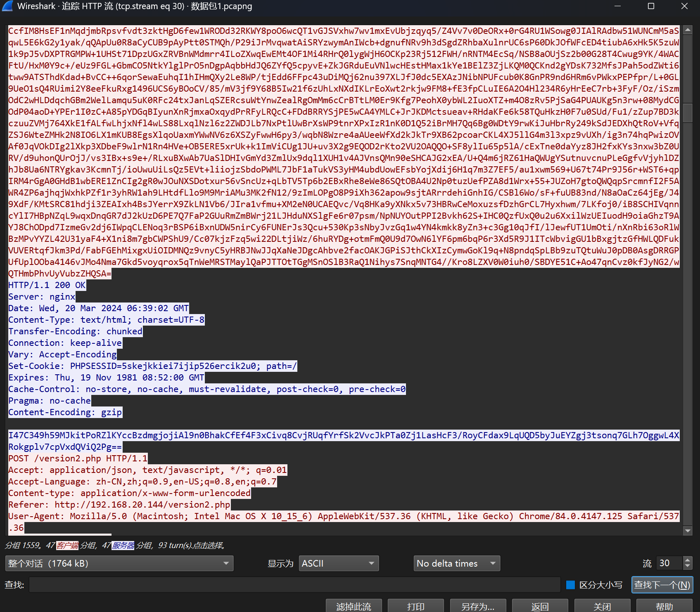Click the HTTP/1.1 200 OK line
The width and height of the screenshot is (700, 612).
(x=47, y=285)
